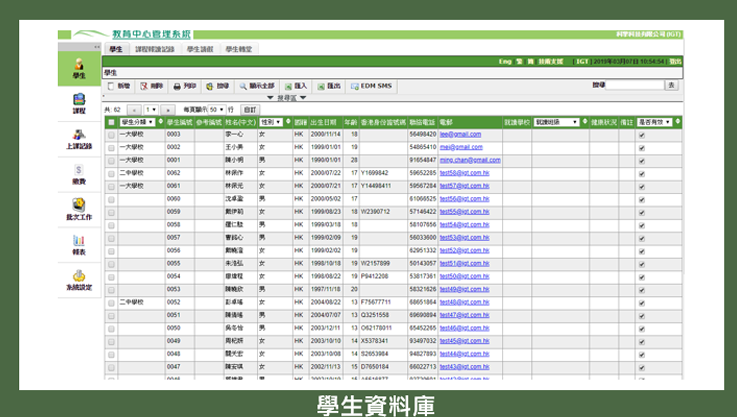Click the 新增 toolbar button with blank-page icon

point(119,86)
